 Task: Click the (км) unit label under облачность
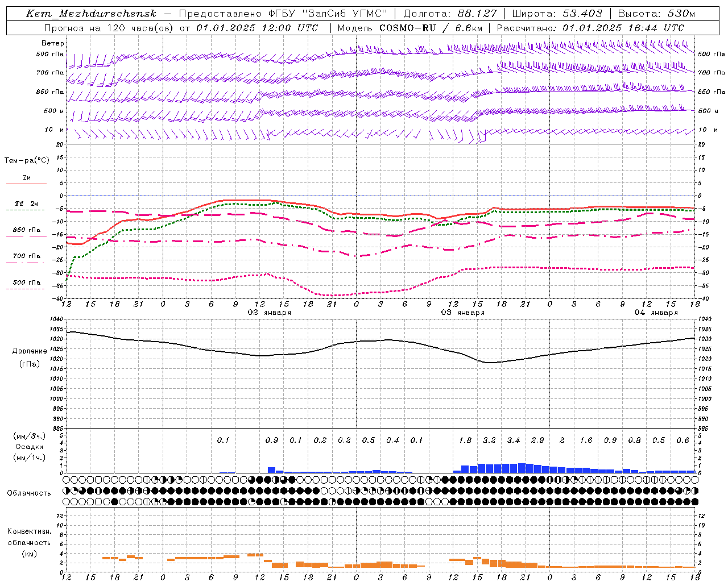coord(29,554)
